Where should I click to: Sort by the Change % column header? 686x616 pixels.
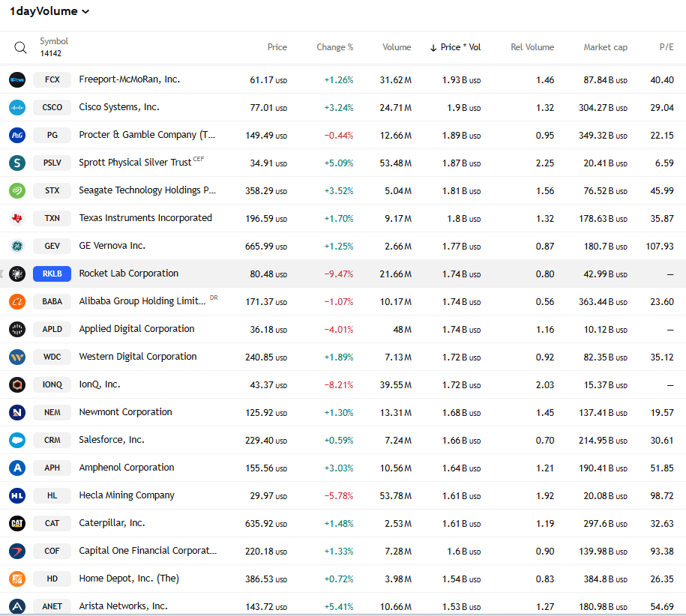click(334, 47)
